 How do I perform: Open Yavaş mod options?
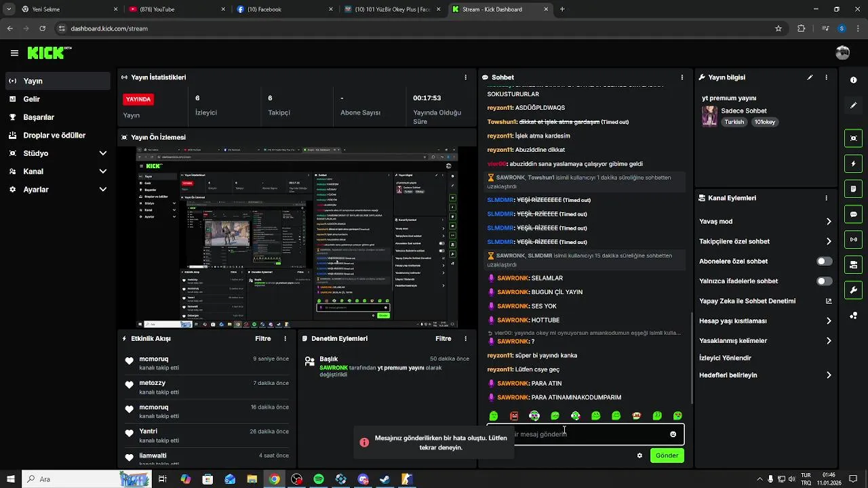[x=766, y=222]
